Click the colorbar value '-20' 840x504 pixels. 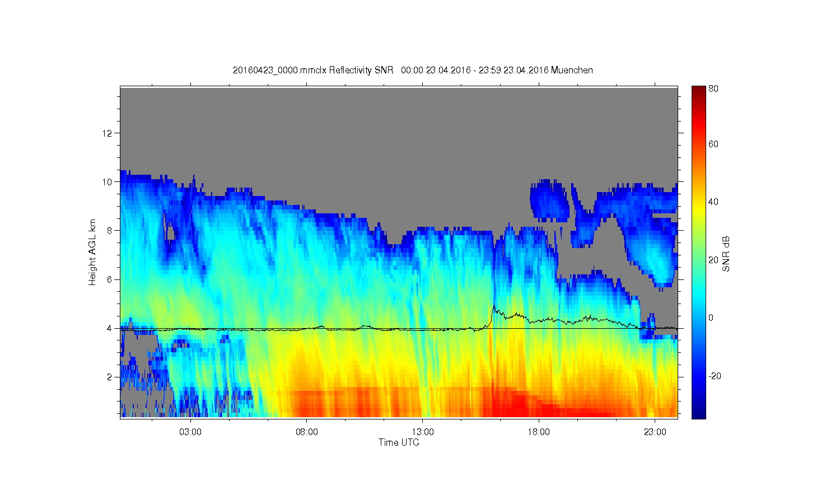point(715,376)
